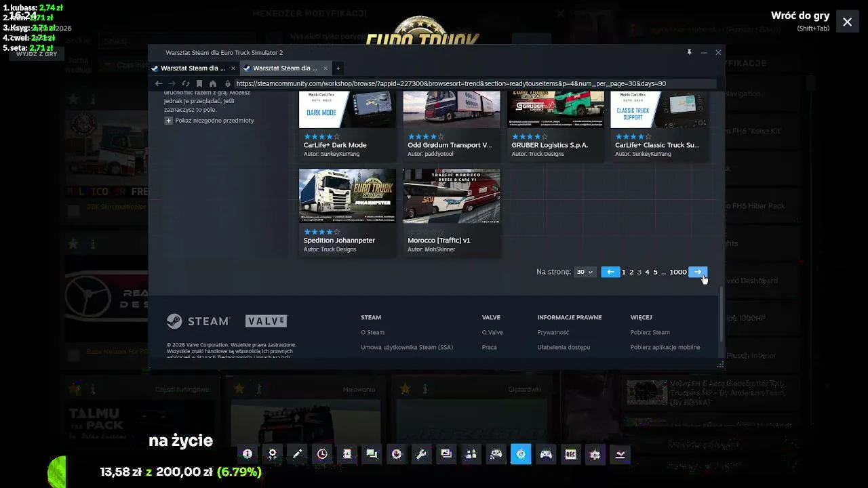868x488 pixels.
Task: Click the padlock site security icon
Action: click(228, 83)
